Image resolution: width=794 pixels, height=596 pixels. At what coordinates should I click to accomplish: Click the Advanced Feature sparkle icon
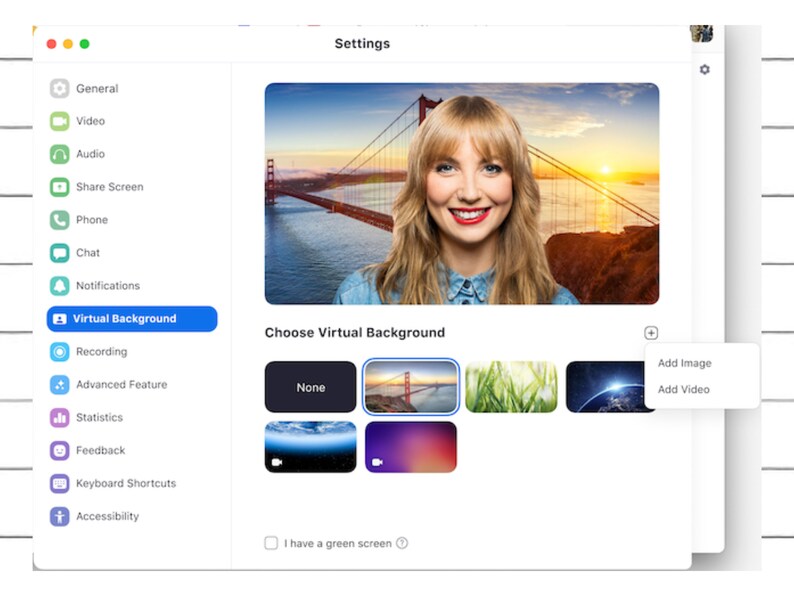point(60,384)
